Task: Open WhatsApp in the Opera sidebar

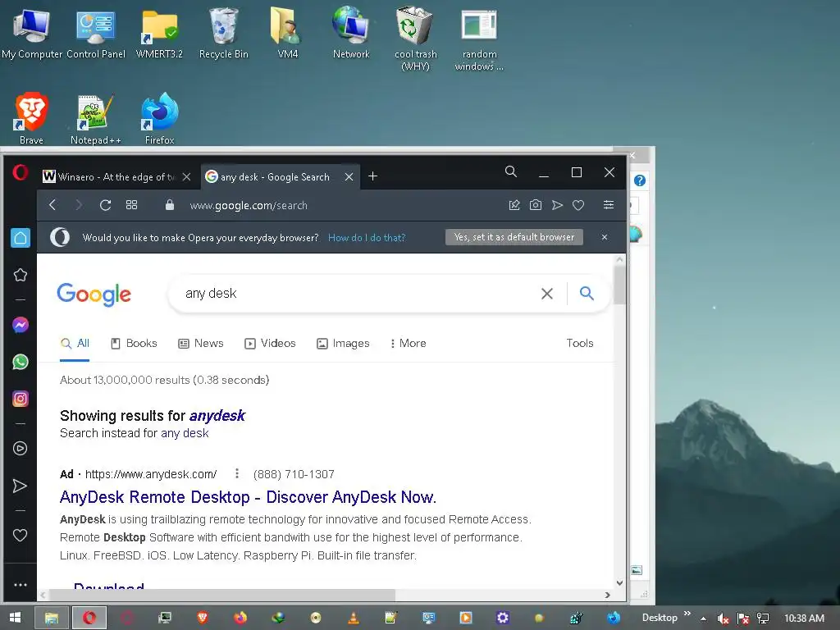Action: point(21,362)
